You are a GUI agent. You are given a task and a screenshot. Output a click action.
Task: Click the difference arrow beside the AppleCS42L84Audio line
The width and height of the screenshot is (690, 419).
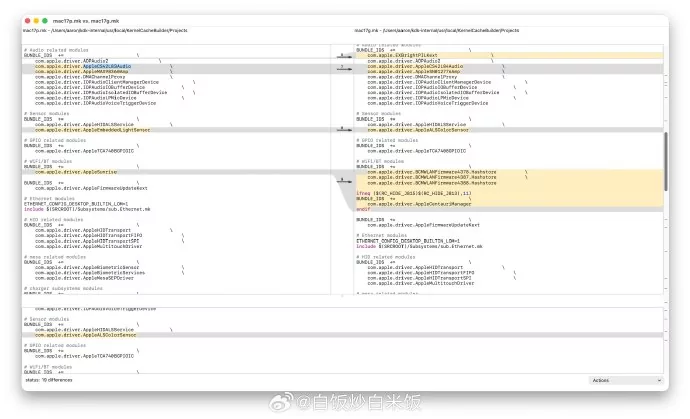[342, 67]
